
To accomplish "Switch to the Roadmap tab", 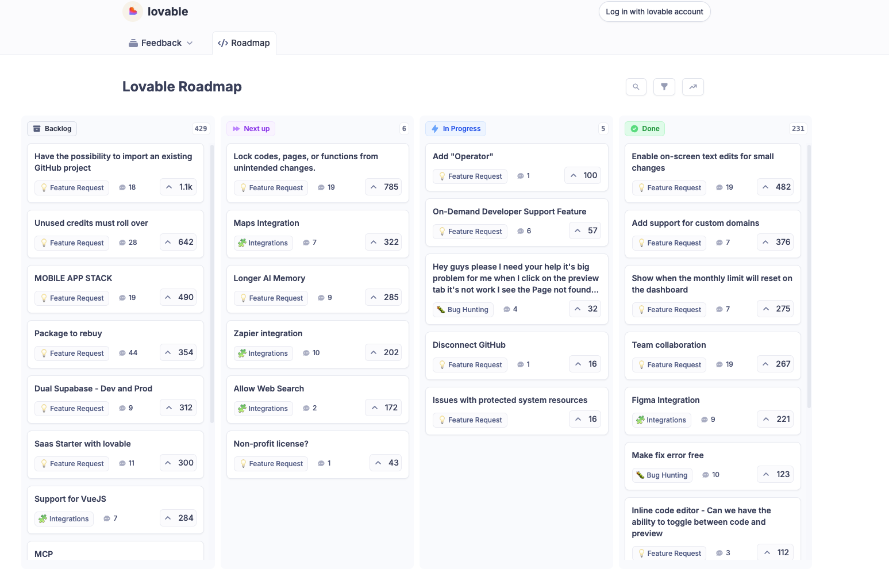I will click(x=244, y=43).
